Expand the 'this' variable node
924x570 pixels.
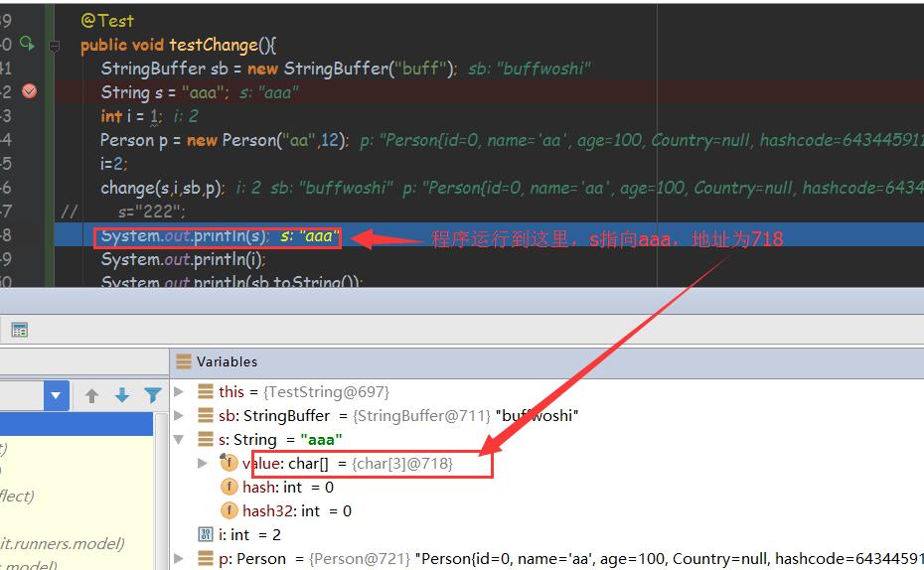click(x=179, y=391)
